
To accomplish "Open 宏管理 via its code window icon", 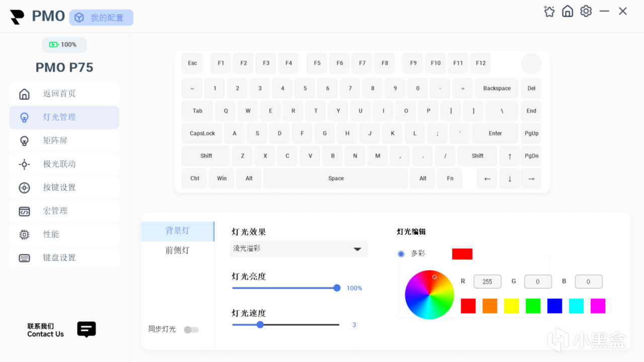I will pos(24,211).
